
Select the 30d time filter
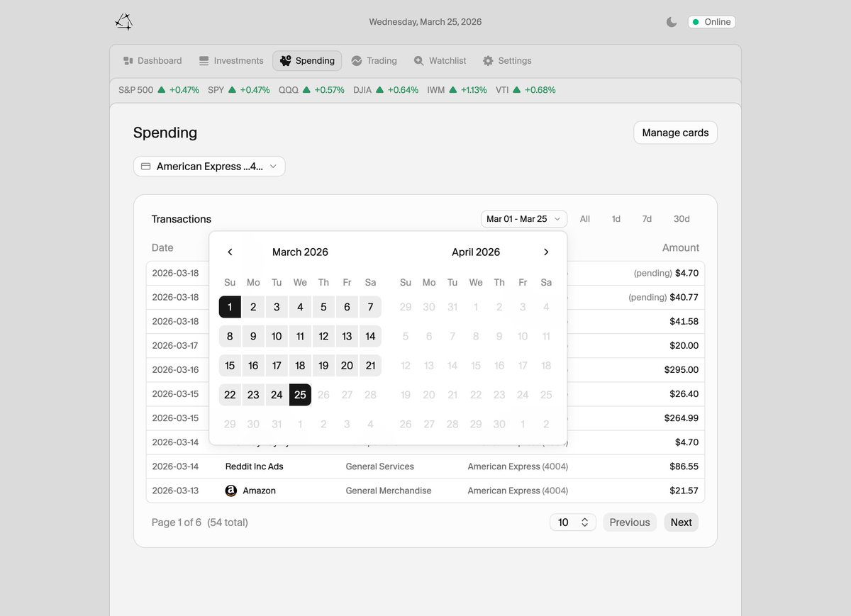pos(682,219)
